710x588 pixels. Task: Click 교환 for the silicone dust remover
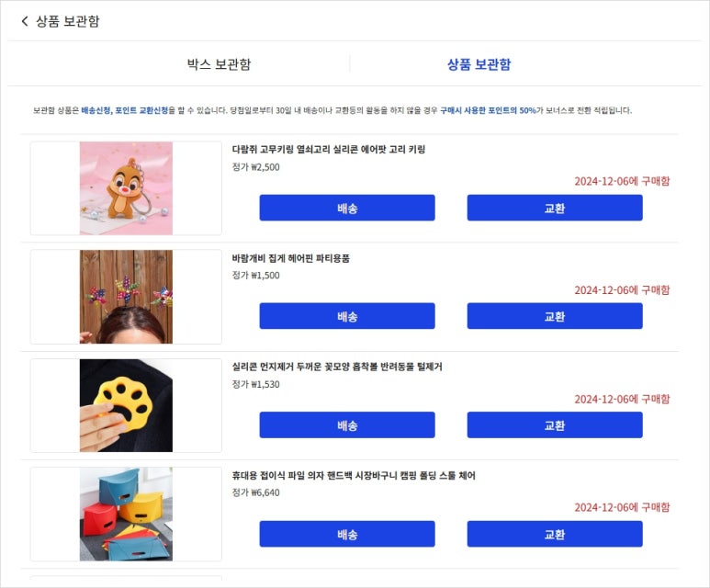pos(555,425)
